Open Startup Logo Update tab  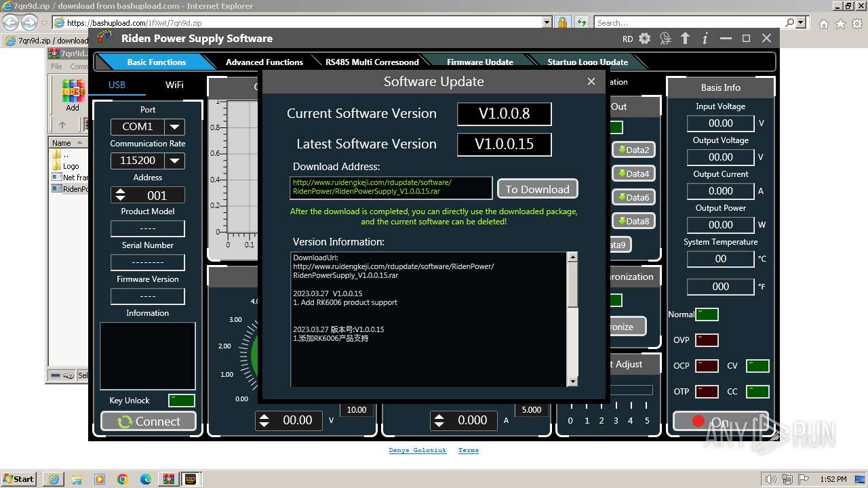[x=587, y=62]
